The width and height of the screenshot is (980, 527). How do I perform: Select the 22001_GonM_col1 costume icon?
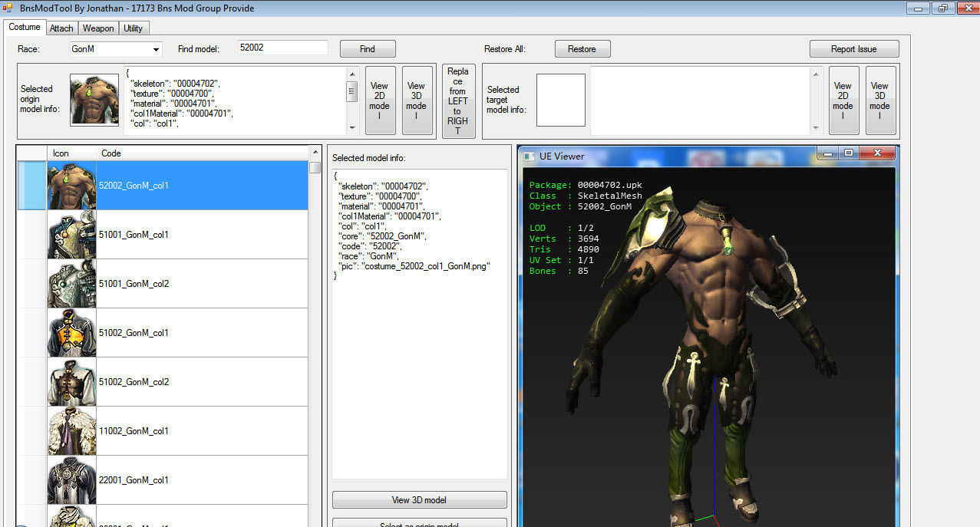click(71, 480)
